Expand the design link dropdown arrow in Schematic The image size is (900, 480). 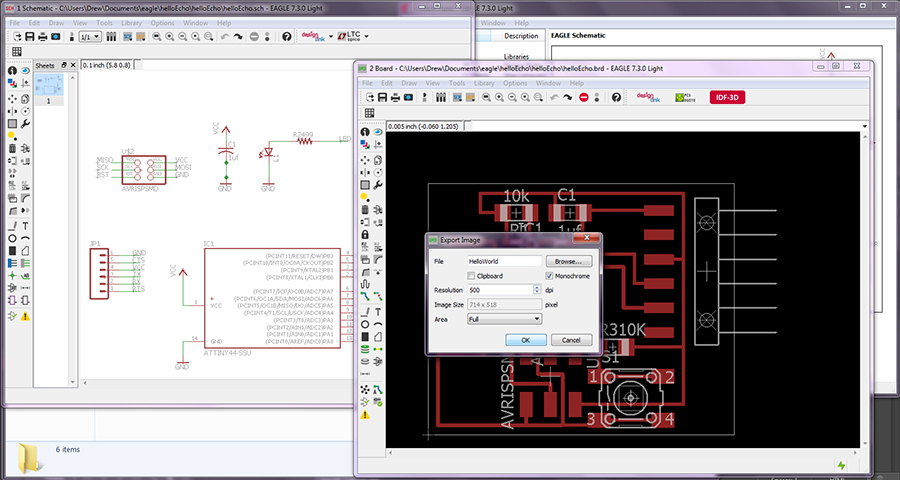pos(331,37)
